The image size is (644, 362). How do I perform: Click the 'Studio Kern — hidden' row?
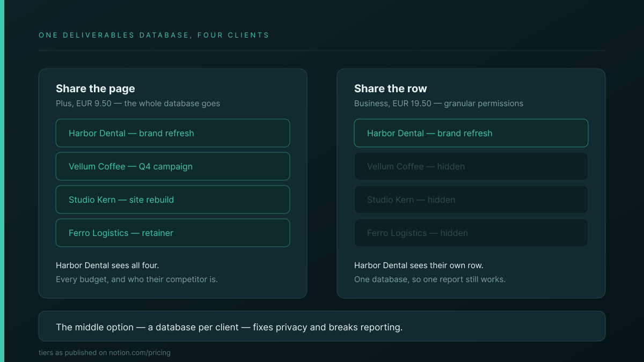click(x=471, y=200)
